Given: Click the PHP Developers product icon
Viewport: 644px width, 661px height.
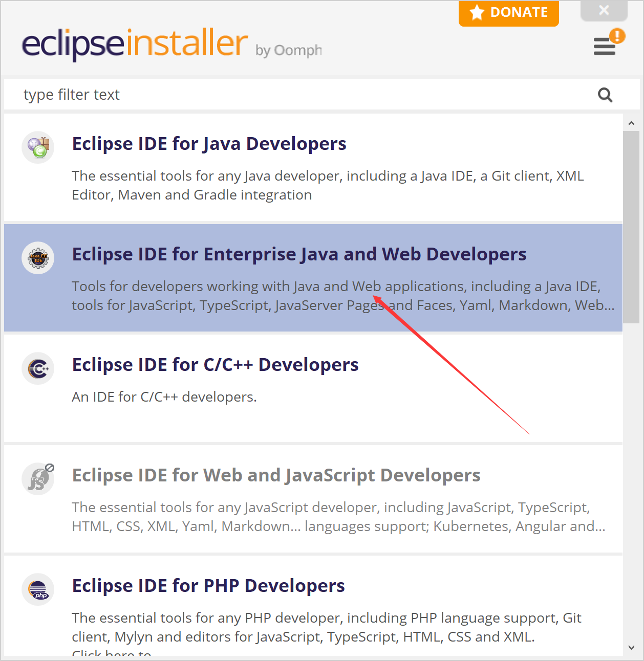Looking at the screenshot, I should tap(37, 589).
